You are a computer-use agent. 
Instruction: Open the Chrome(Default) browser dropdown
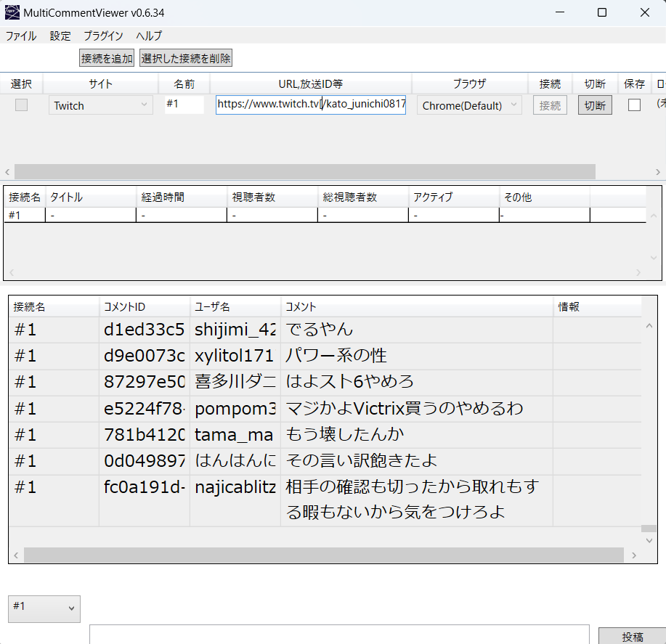469,105
